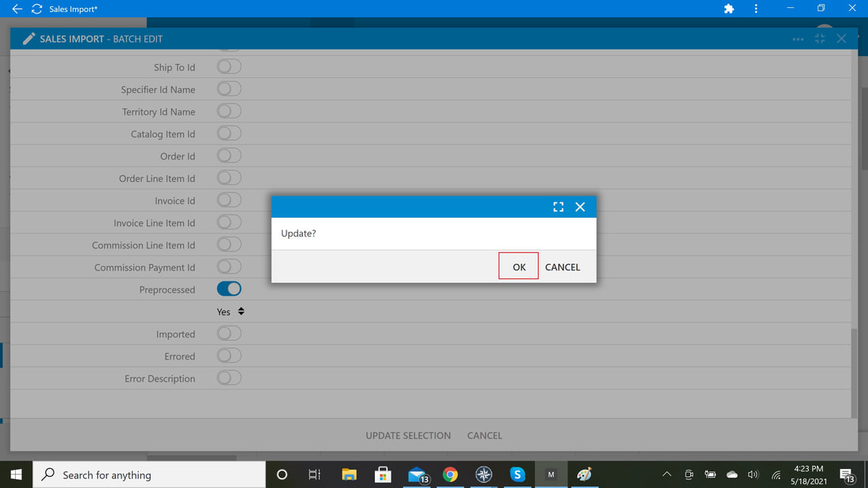Click UPDATE SELECTION at the bottom
This screenshot has width=868, height=488.
point(408,435)
